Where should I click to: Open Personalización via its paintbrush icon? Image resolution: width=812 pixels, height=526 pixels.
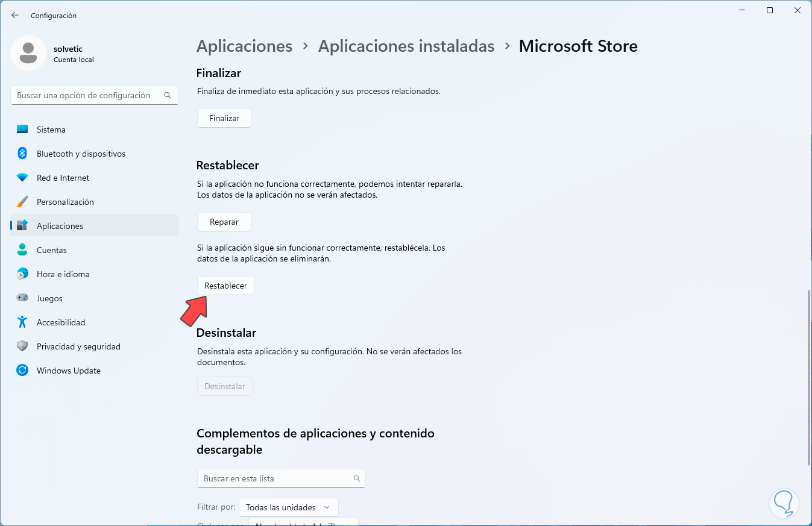click(x=22, y=202)
